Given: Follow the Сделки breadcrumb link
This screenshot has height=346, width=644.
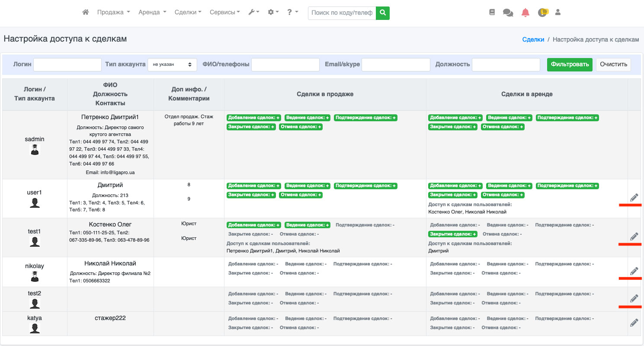Looking at the screenshot, I should pyautogui.click(x=533, y=39).
